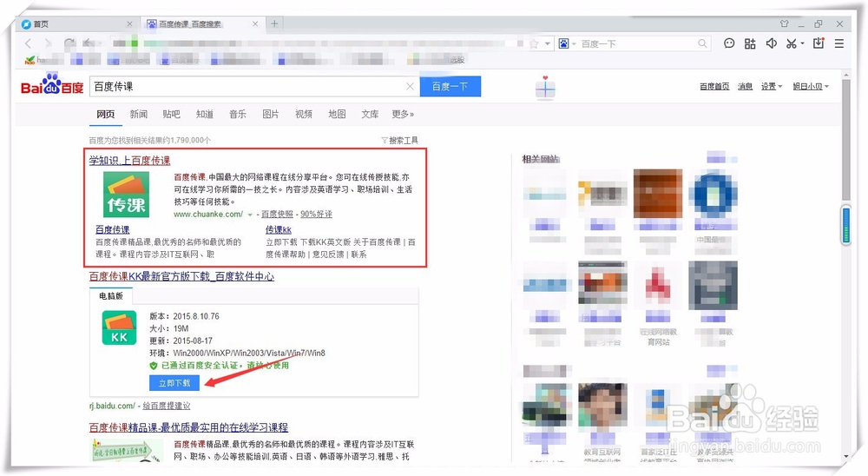Click the speaker mute icon in toolbar
The image size is (868, 476).
pyautogui.click(x=771, y=43)
